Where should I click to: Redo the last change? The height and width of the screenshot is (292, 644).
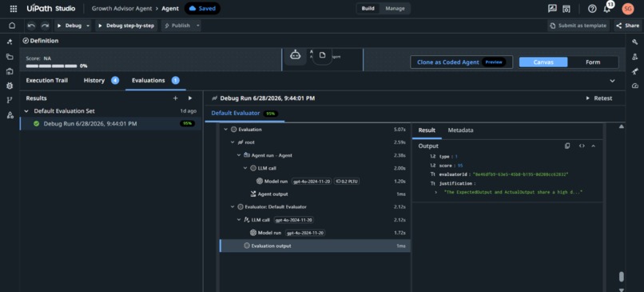(45, 26)
